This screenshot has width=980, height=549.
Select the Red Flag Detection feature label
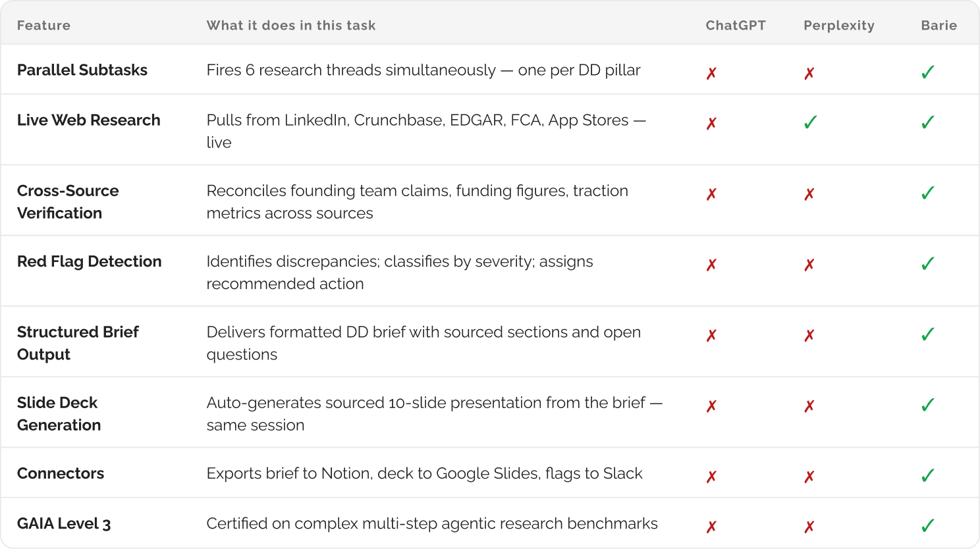coord(89,261)
